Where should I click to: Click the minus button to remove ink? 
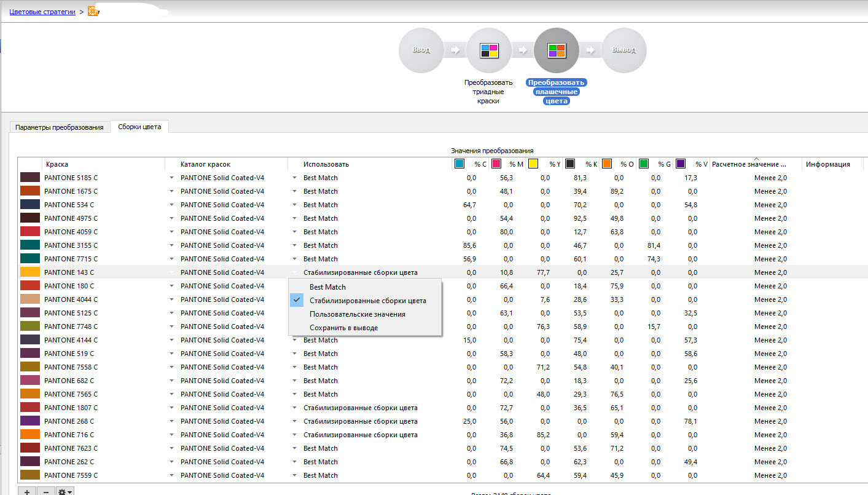pos(46,491)
